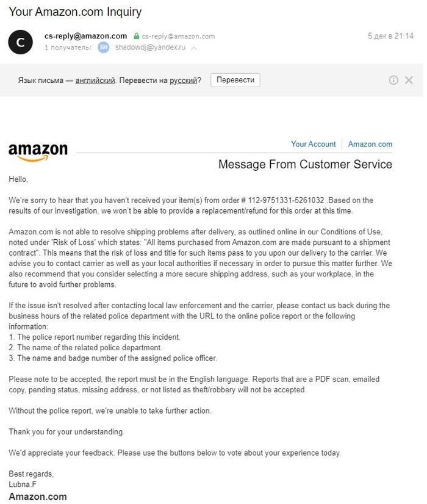Click the bold sender name cs-reply@amazon.com
The image size is (427, 504).
click(x=85, y=36)
